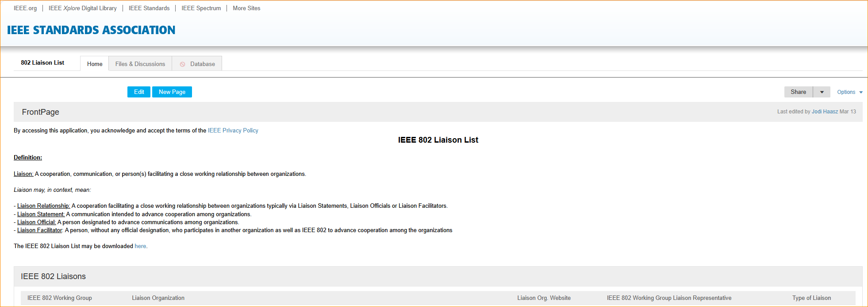
Task: Click the Liaison Org. Website column header
Action: pyautogui.click(x=544, y=298)
